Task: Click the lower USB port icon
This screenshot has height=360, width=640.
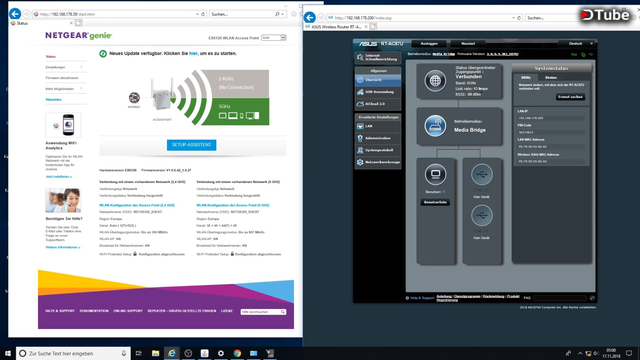Action: pyautogui.click(x=482, y=215)
